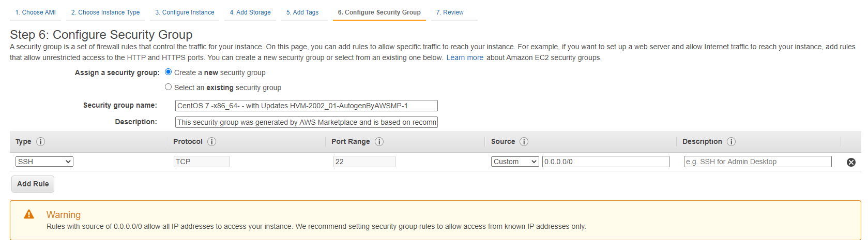868x248 pixels.
Task: Edit the Security group name field
Action: click(x=306, y=106)
